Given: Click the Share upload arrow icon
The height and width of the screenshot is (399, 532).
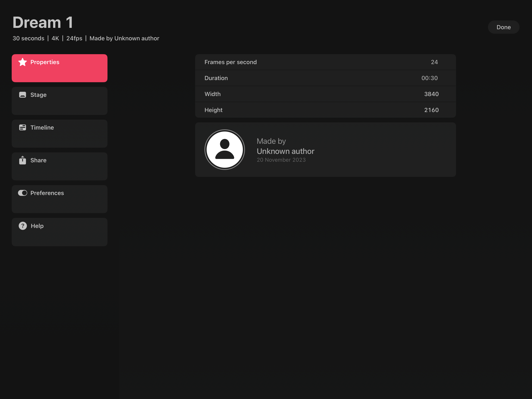Looking at the screenshot, I should pyautogui.click(x=23, y=160).
